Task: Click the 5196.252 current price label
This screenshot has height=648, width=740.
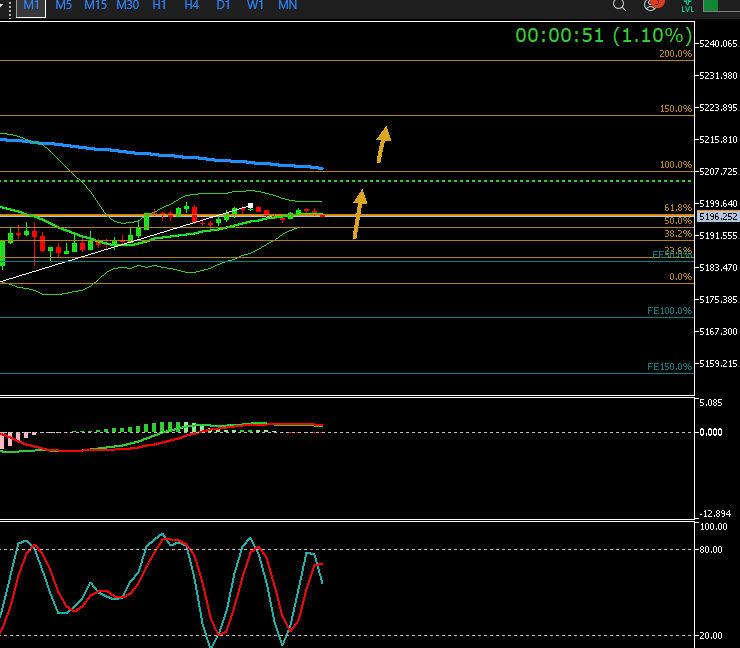Action: point(718,216)
